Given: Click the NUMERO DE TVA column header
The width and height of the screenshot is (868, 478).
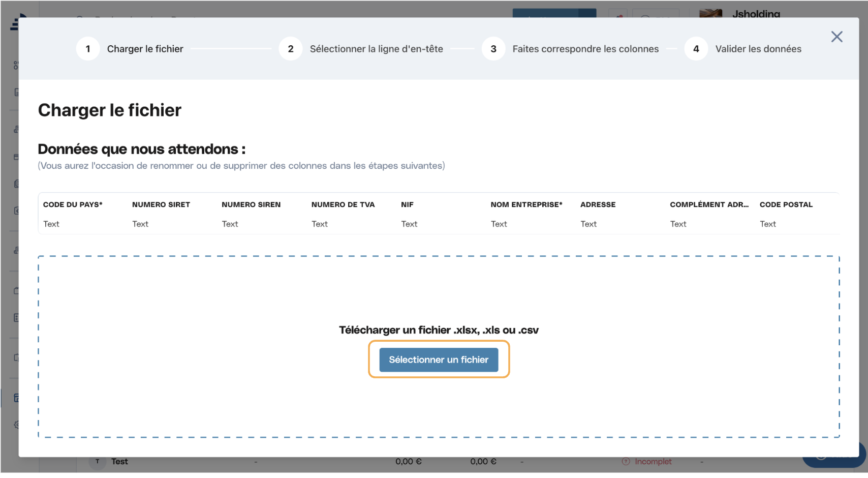Looking at the screenshot, I should (x=343, y=204).
